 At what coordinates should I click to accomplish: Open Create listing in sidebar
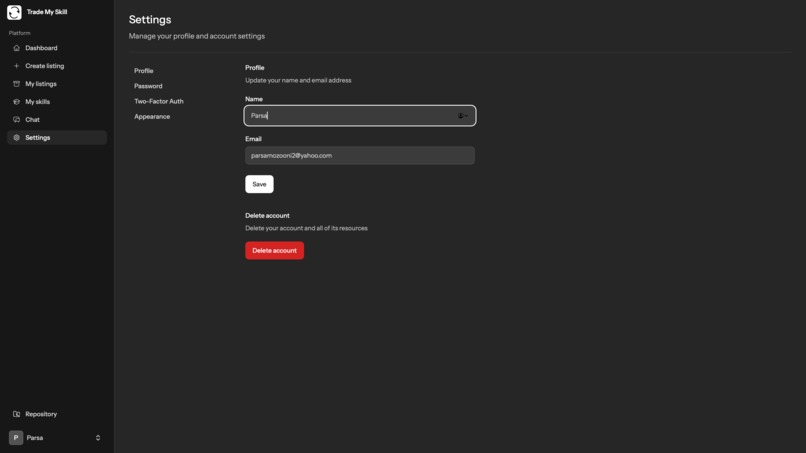pyautogui.click(x=57, y=66)
